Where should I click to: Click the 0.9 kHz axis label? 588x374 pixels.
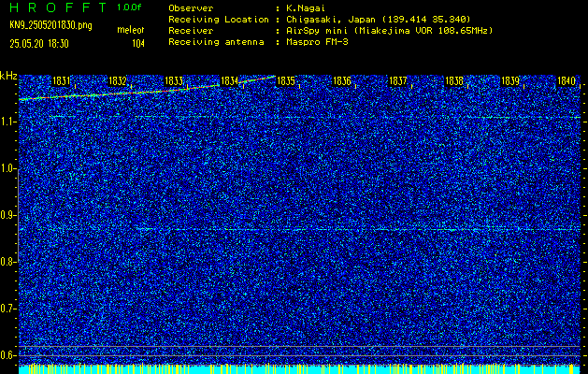coord(7,215)
